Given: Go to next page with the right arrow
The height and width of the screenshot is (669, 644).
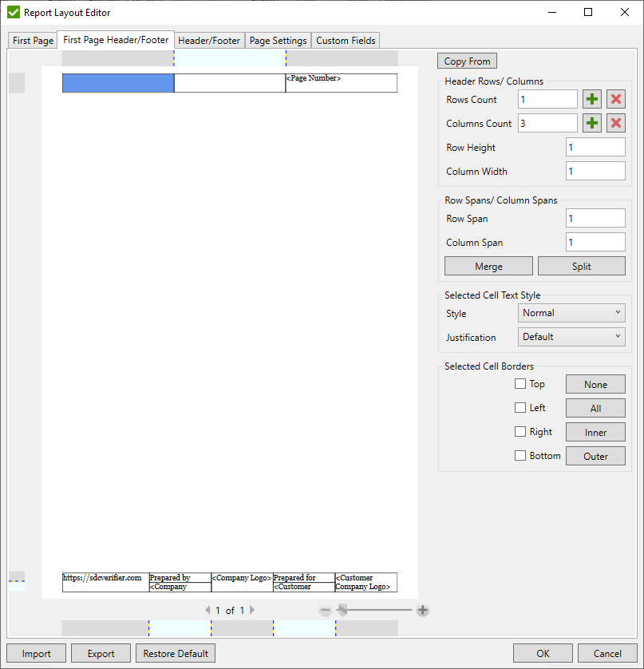Looking at the screenshot, I should pos(251,610).
